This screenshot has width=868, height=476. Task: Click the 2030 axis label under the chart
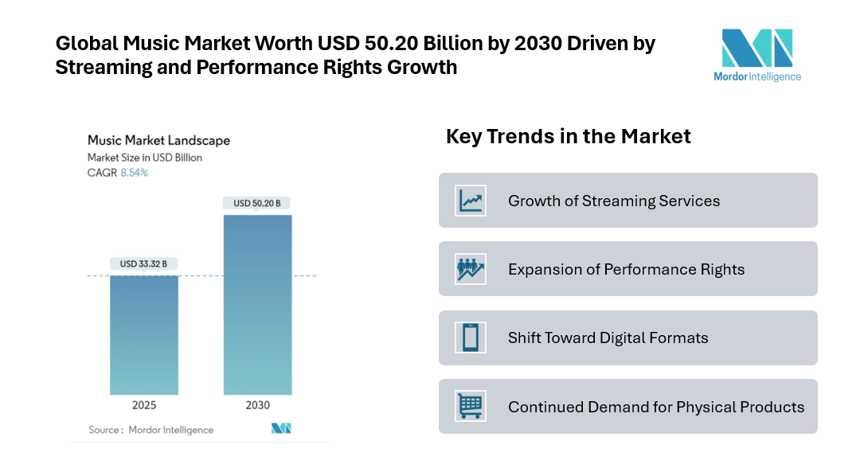point(257,405)
